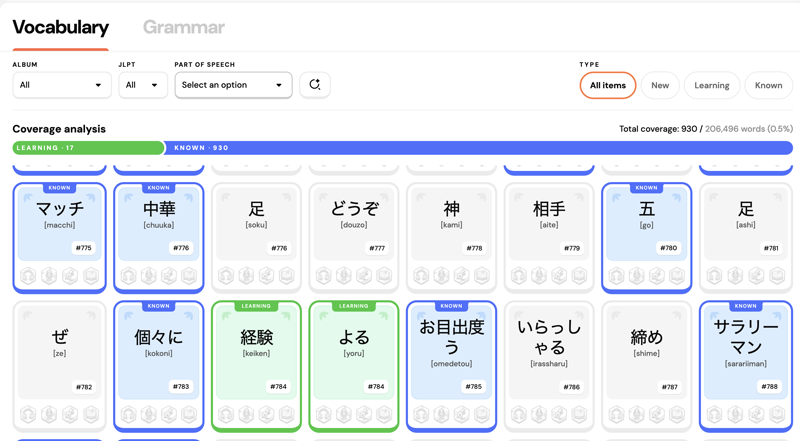800x441 pixels.
Task: Click pencil icon on よる card
Action: click(364, 414)
